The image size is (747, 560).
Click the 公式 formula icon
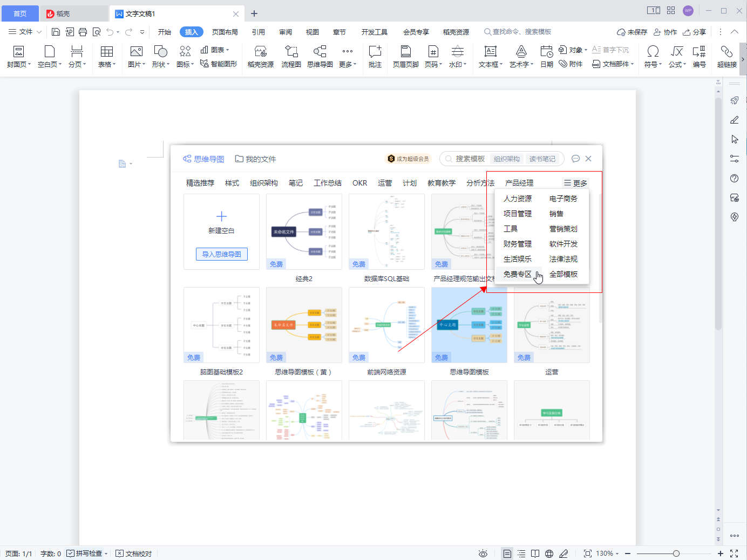677,52
